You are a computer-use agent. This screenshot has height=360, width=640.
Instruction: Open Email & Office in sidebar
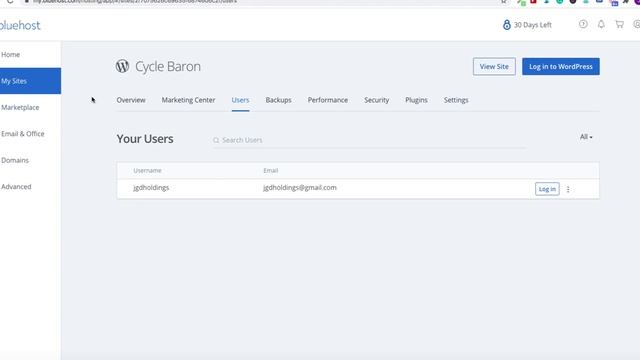(23, 134)
